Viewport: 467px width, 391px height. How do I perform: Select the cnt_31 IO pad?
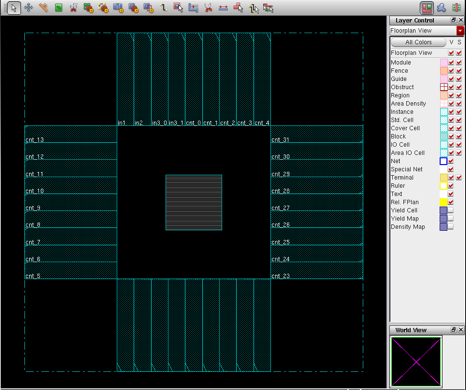[x=317, y=134]
